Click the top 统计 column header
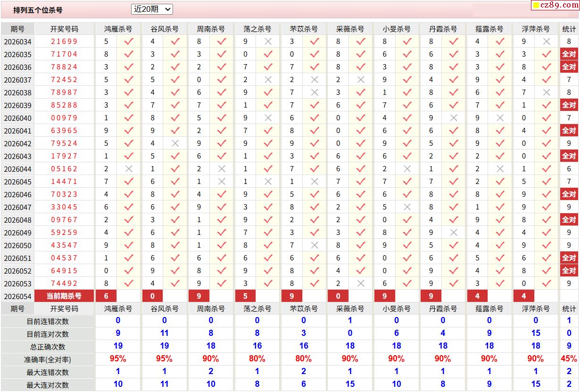 coord(569,29)
